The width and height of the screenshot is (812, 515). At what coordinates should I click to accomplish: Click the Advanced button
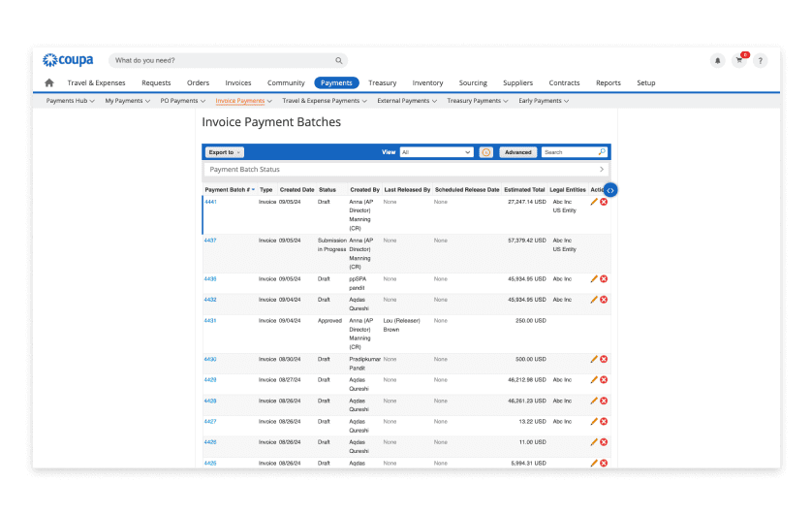[517, 152]
